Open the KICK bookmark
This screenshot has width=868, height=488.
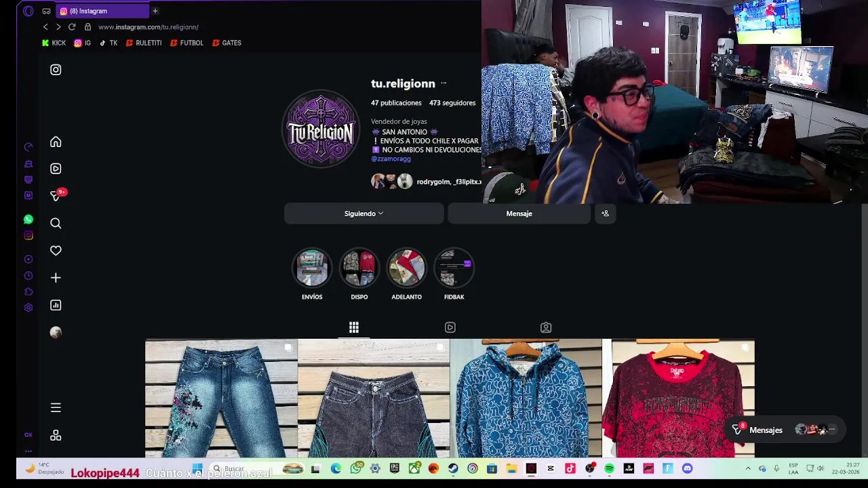pyautogui.click(x=54, y=43)
